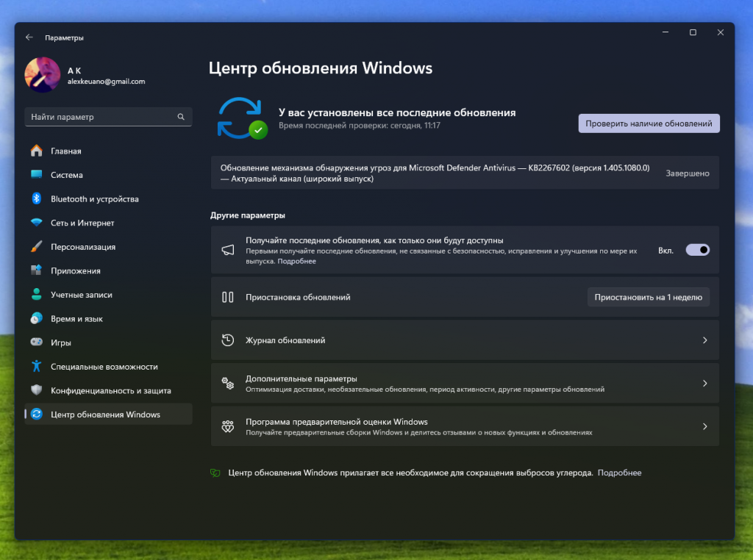The height and width of the screenshot is (560, 753).
Task: Open Подробнее link about carbon emissions
Action: point(619,473)
